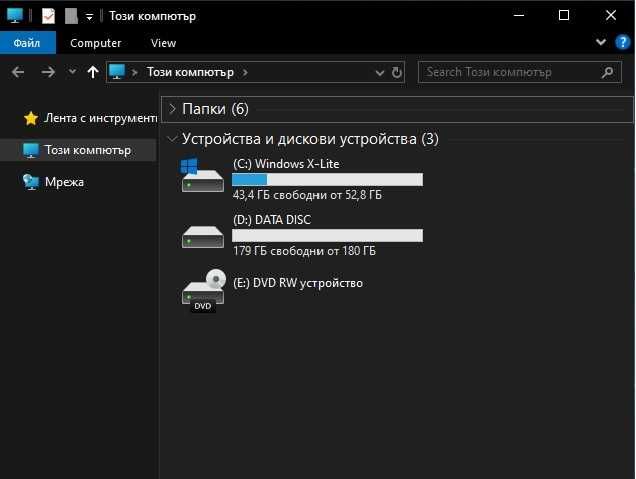The image size is (636, 479).
Task: Click the computer icon in the title bar
Action: [15, 16]
